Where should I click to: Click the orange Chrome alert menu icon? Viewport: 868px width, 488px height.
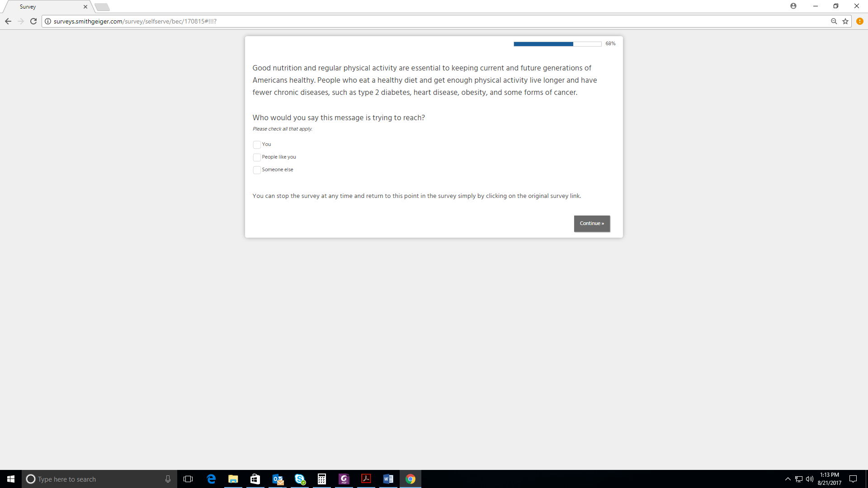click(859, 21)
